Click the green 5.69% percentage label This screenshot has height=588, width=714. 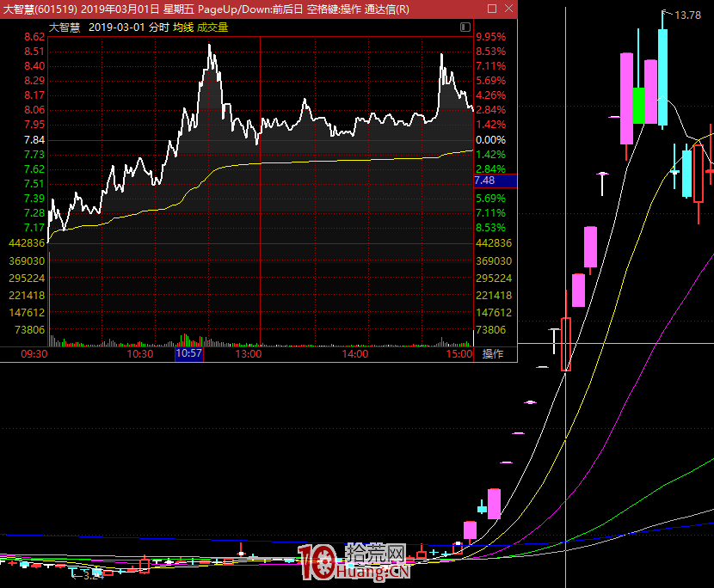pyautogui.click(x=491, y=198)
